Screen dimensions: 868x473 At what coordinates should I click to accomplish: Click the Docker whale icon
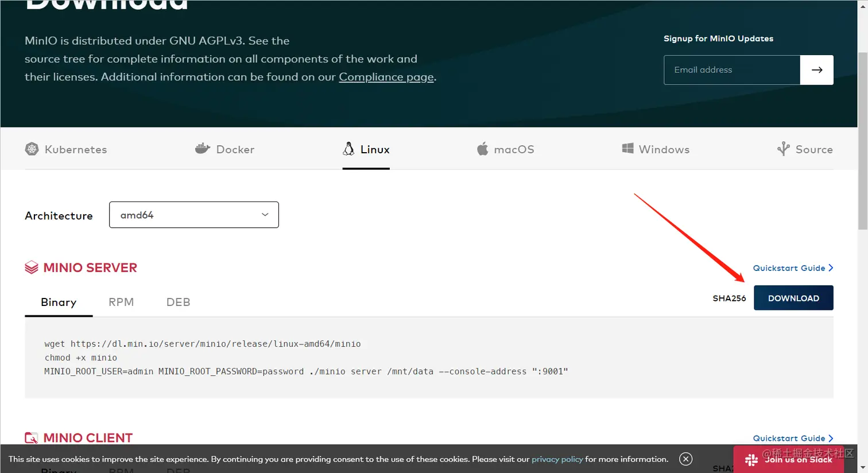[x=202, y=149]
